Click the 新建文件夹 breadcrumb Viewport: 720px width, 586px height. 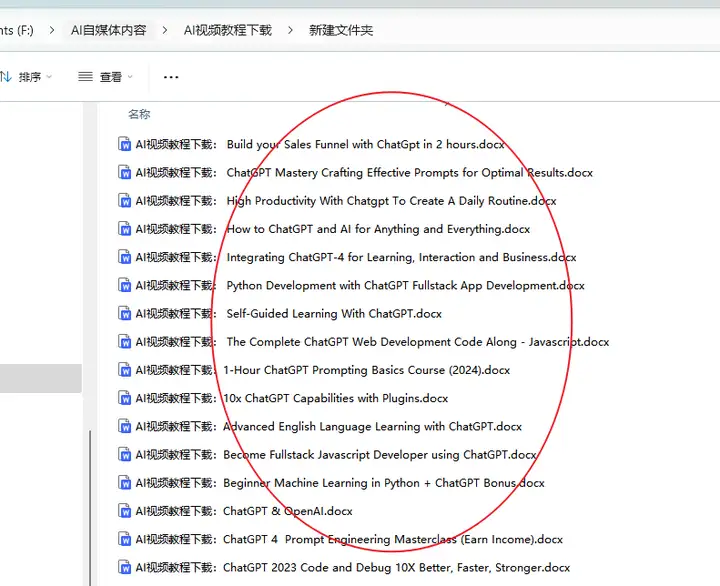click(341, 30)
